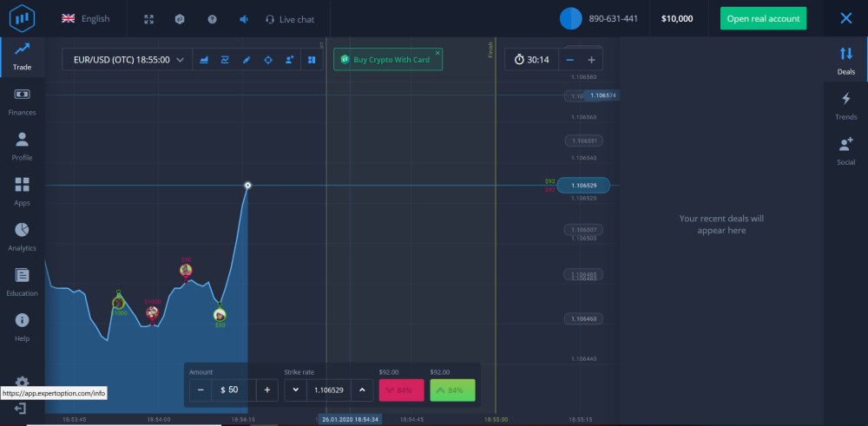Lower strike rate with down chevron
Viewport: 868px width, 426px height.
tap(296, 390)
